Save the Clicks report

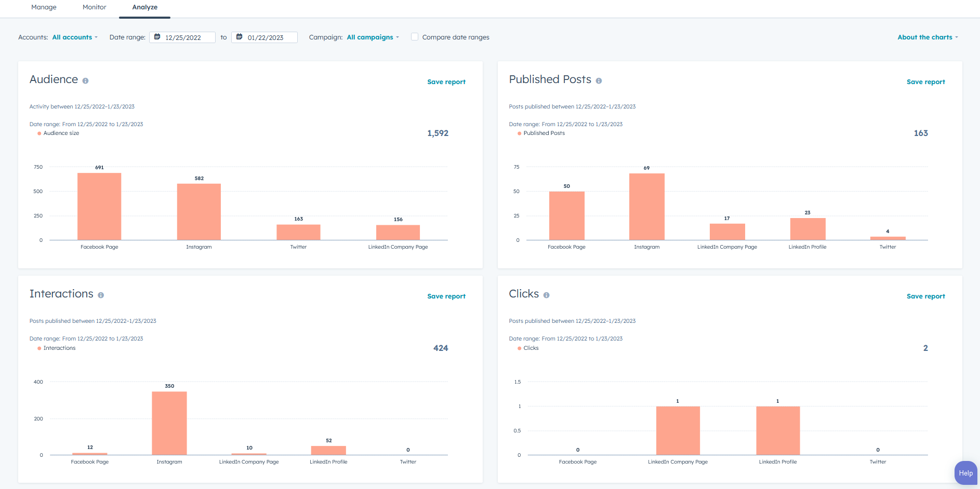coord(925,296)
